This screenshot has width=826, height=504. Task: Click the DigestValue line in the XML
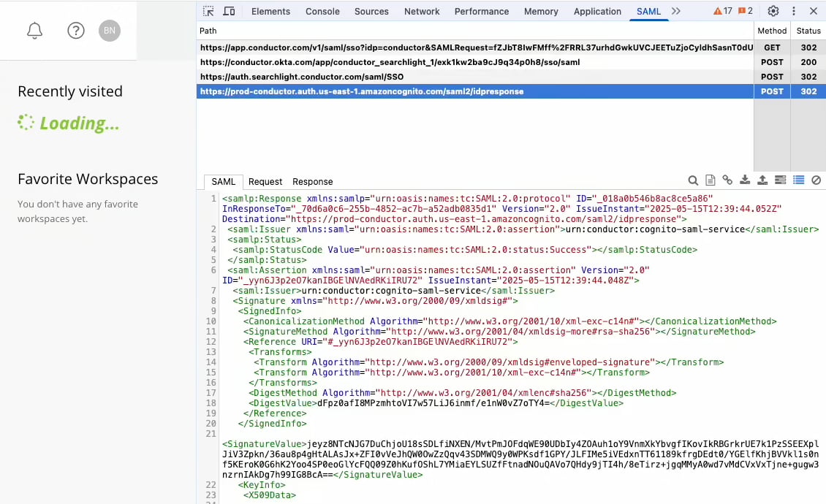point(436,403)
